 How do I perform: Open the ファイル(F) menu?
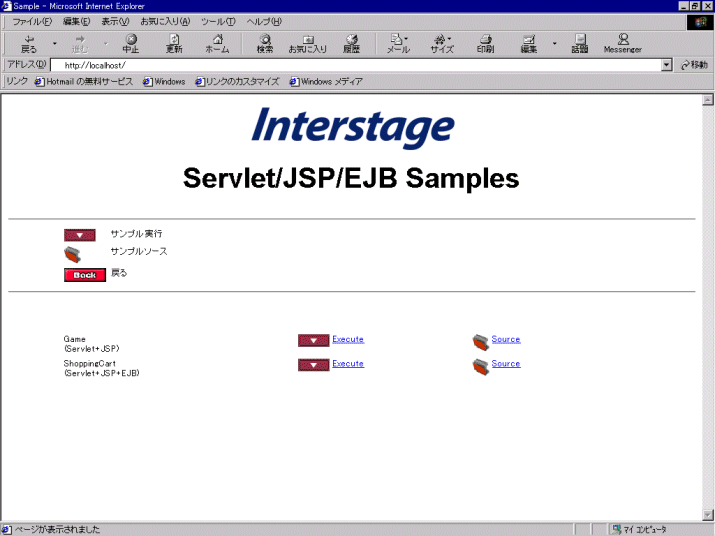pos(32,21)
